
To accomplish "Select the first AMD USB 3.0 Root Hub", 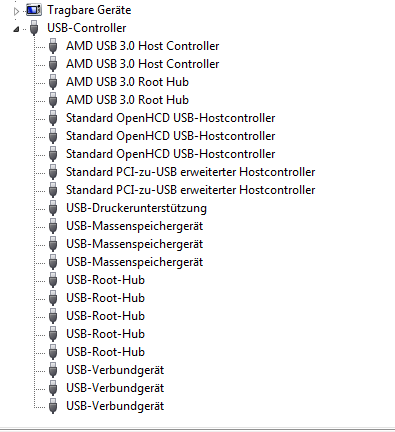I will click(x=127, y=82).
